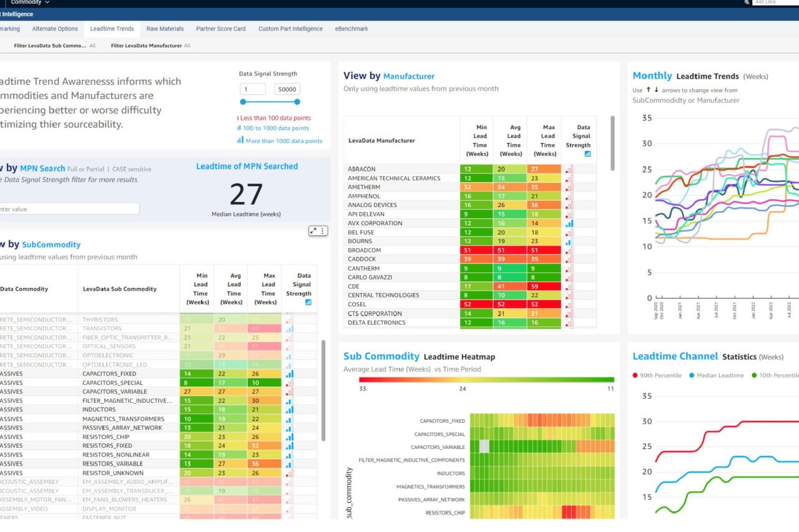Viewport: 799px width, 532px height.
Task: Select the Leadtime Trends tab
Action: [x=112, y=29]
